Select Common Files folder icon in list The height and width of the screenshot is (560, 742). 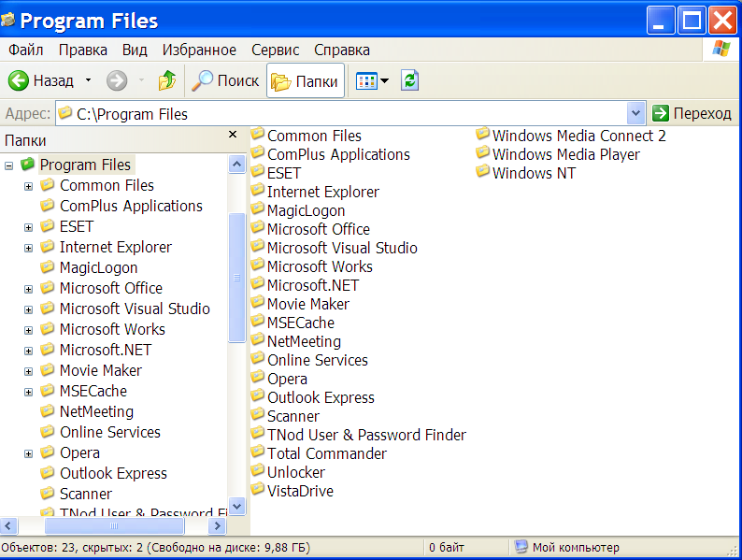coord(257,135)
